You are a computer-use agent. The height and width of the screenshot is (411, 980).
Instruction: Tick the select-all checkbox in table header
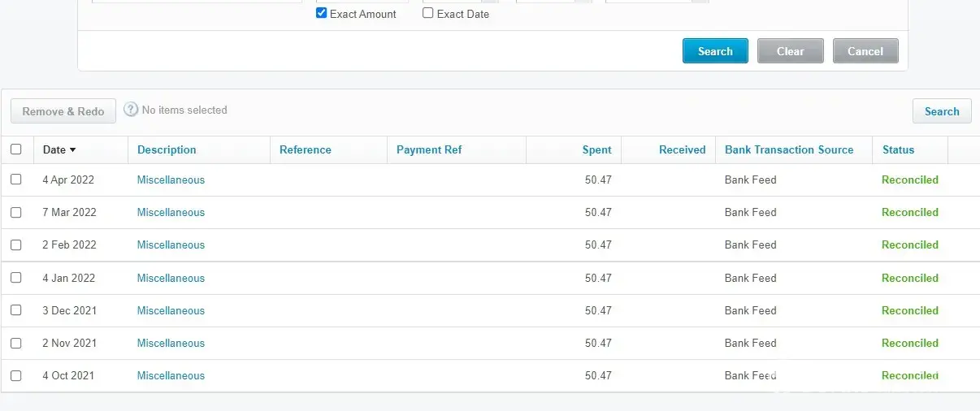coord(16,149)
